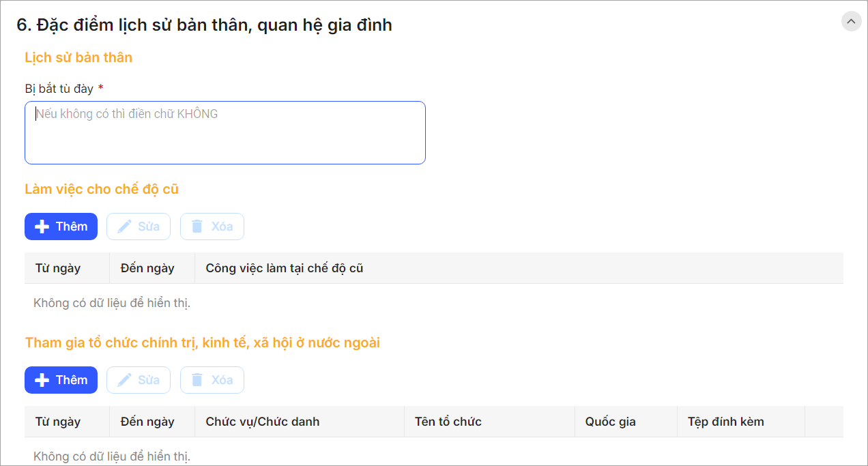Click 'Từ ngày' header in foreign organizations table
Image resolution: width=868 pixels, height=466 pixels.
(58, 422)
